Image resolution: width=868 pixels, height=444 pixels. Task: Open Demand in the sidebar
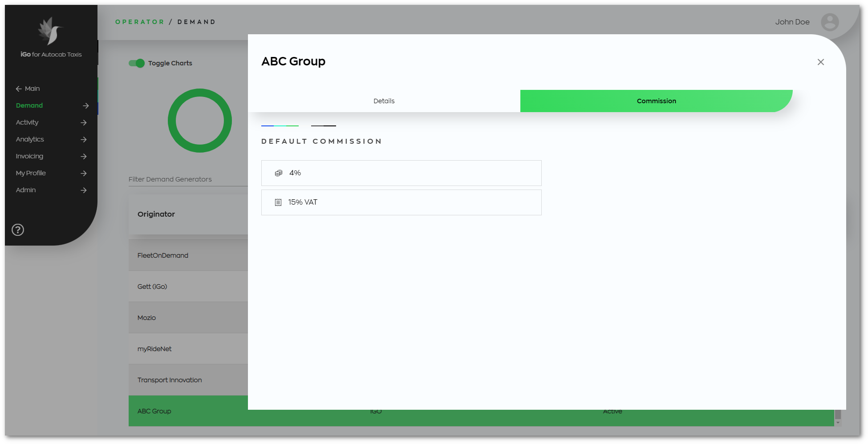(29, 105)
